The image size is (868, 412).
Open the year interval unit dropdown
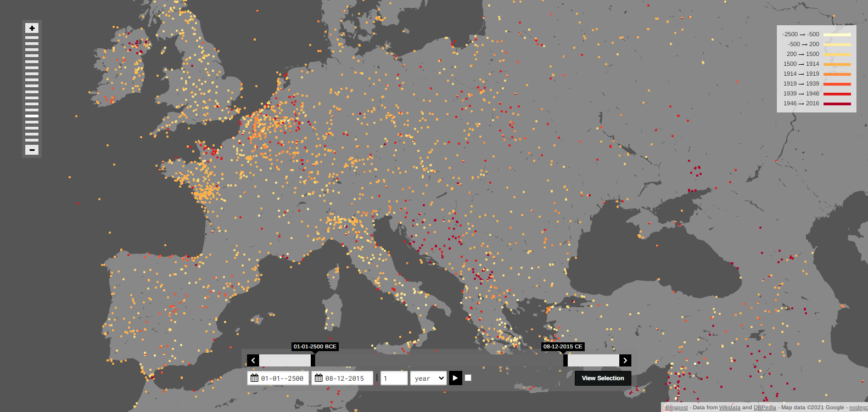click(428, 378)
